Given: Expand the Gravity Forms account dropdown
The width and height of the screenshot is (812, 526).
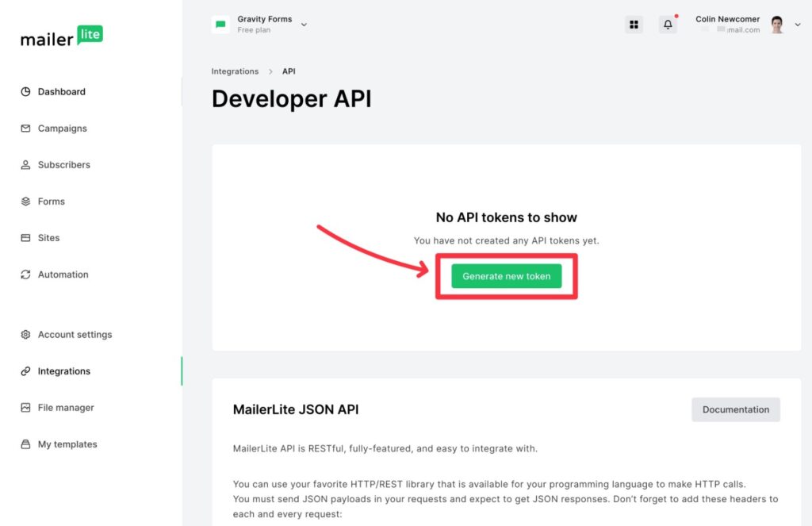Looking at the screenshot, I should 304,25.
